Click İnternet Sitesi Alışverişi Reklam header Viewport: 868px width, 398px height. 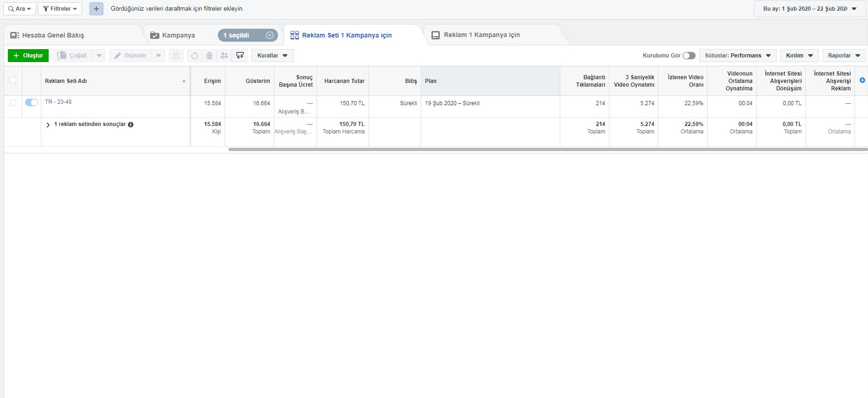tap(830, 81)
